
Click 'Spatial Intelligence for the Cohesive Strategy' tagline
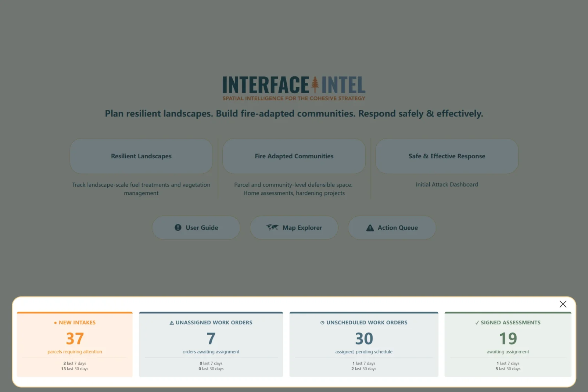click(294, 98)
